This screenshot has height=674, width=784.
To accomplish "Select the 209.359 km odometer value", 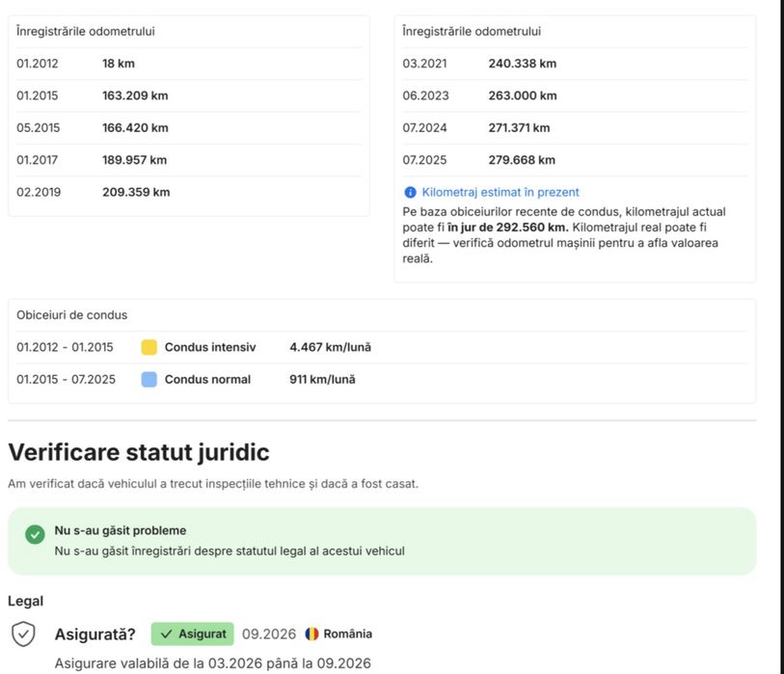I will 136,192.
